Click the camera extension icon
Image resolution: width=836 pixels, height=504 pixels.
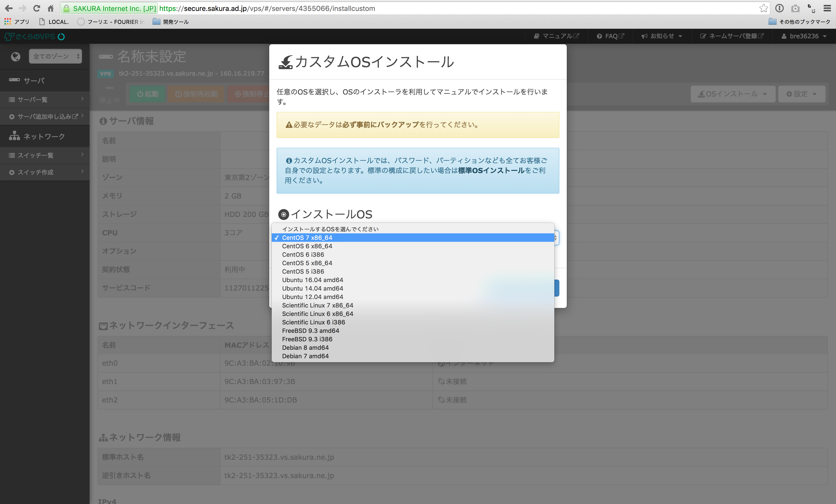795,8
